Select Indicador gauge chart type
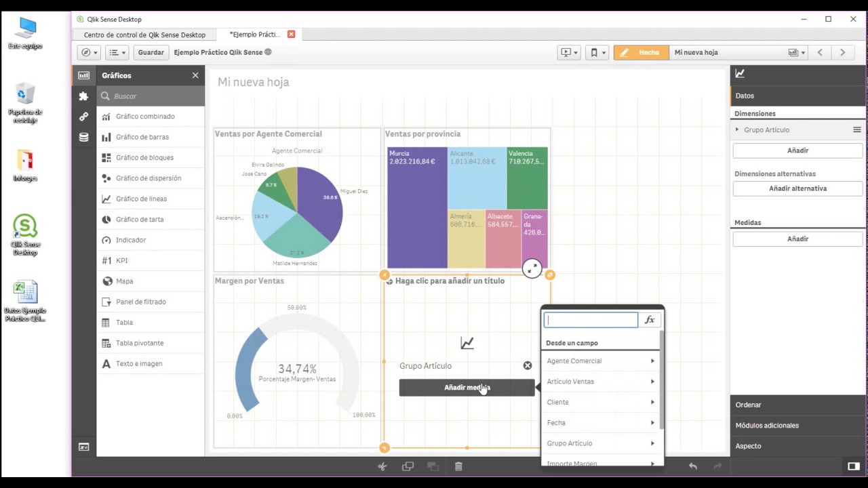The image size is (868, 488). (151, 240)
